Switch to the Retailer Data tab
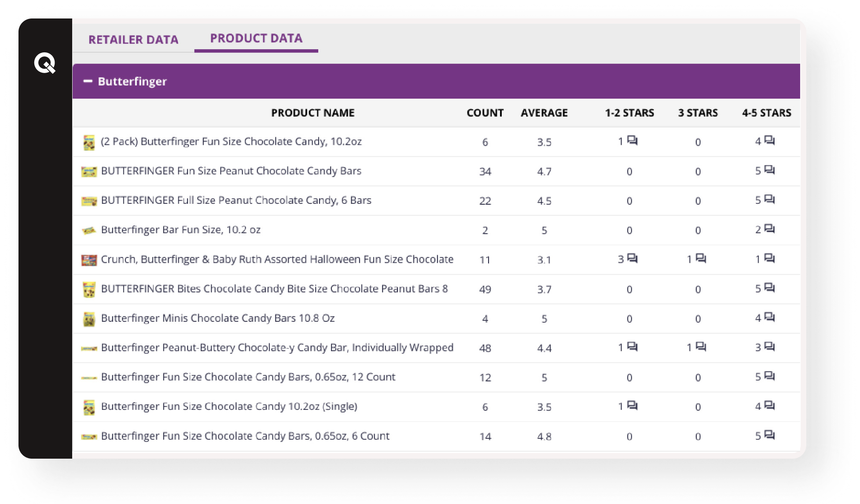860x504 pixels. coord(133,40)
